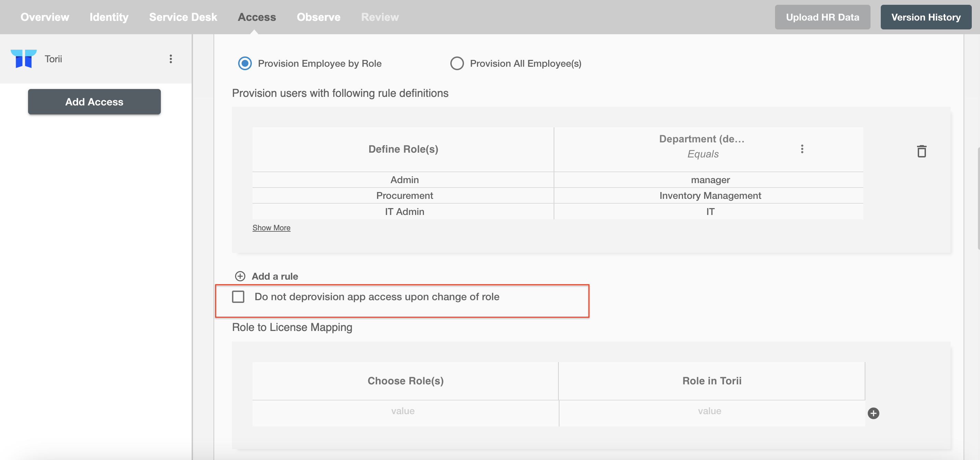Click the Choose Role(s) value field

point(405,413)
